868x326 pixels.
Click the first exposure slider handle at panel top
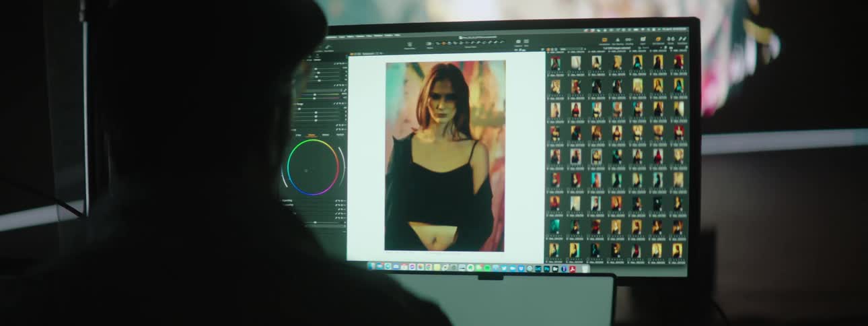tap(317, 68)
